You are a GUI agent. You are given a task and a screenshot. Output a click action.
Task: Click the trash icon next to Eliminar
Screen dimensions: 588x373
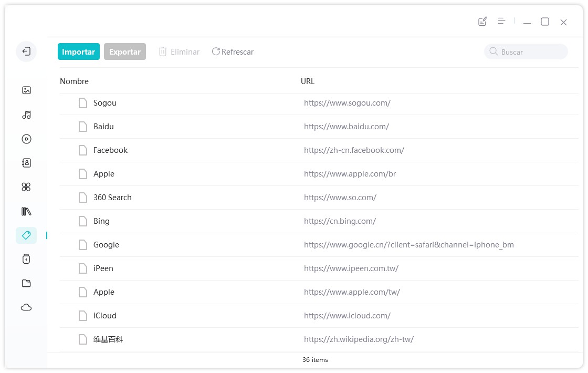point(162,52)
